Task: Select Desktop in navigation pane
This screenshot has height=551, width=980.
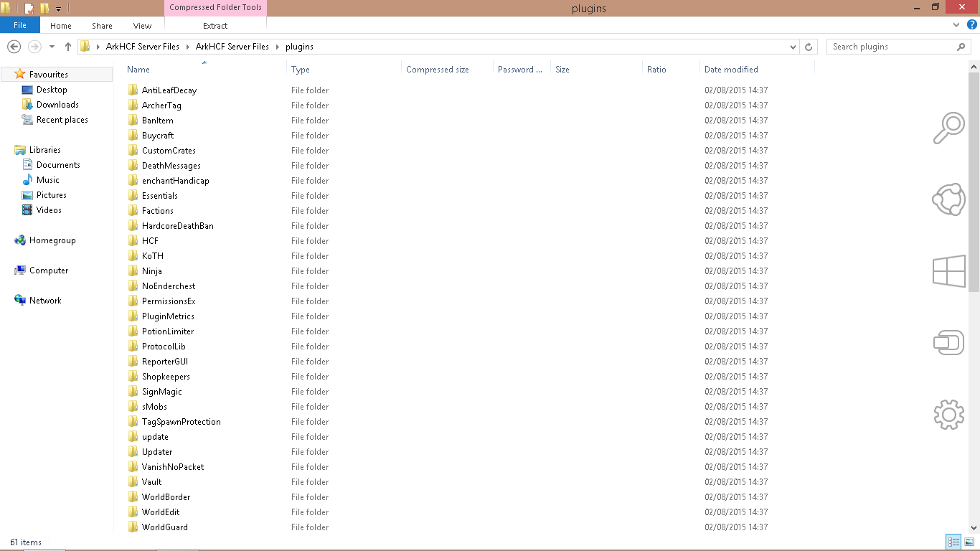Action: click(x=52, y=90)
